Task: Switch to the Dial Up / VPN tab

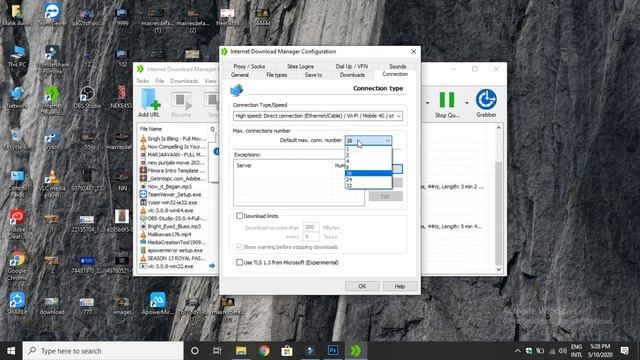Action: [351, 66]
